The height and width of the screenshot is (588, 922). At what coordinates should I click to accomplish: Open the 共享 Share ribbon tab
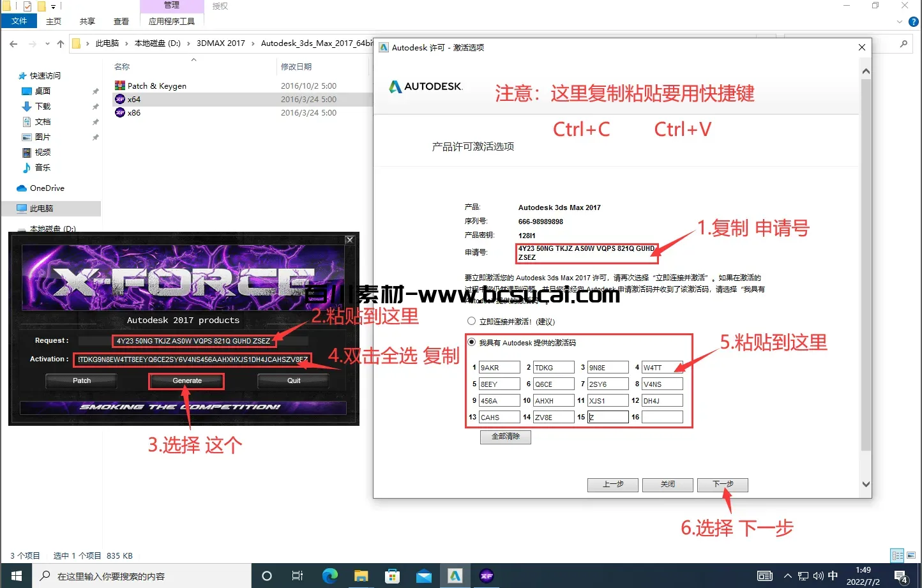[87, 21]
